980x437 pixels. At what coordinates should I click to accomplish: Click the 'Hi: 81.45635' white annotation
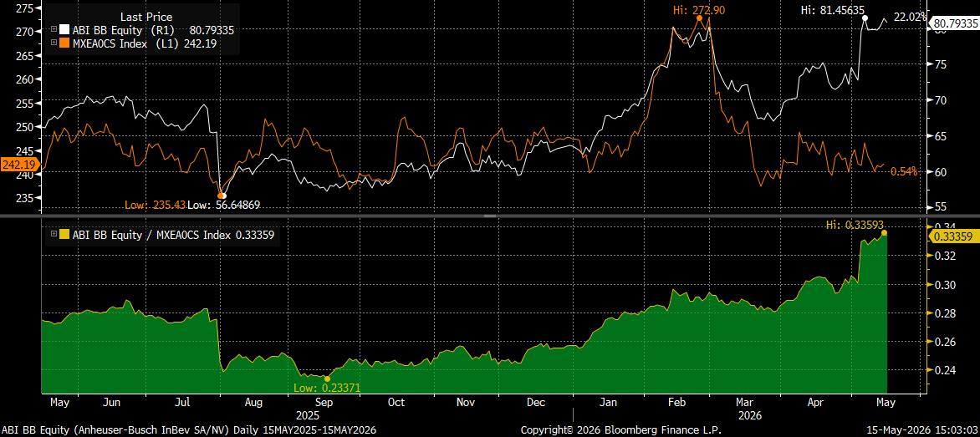pyautogui.click(x=833, y=10)
